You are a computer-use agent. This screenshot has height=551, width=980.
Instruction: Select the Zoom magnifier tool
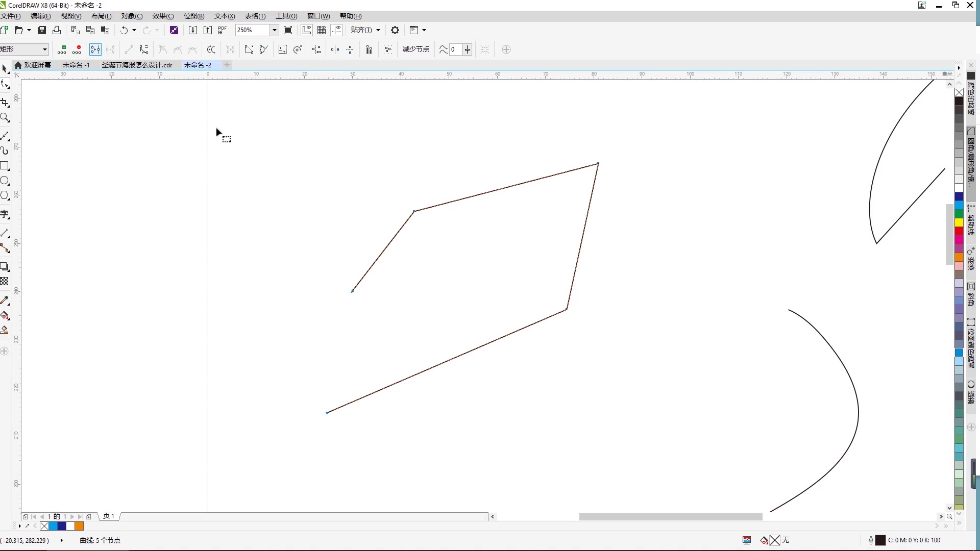pyautogui.click(x=5, y=118)
